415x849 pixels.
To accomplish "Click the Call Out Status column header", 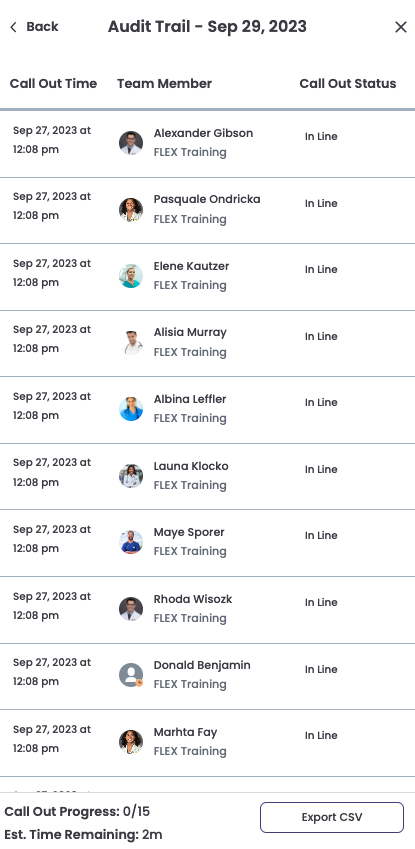I will tap(348, 83).
